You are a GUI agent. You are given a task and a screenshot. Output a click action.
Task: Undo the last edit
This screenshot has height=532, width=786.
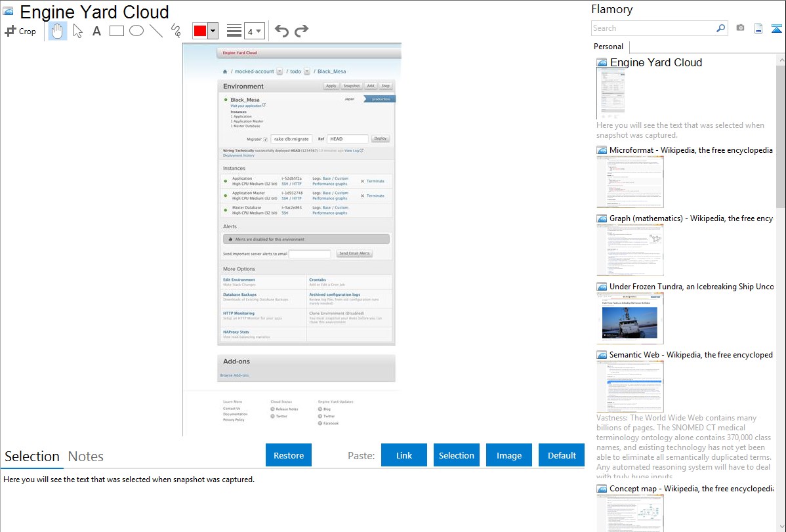tap(281, 31)
